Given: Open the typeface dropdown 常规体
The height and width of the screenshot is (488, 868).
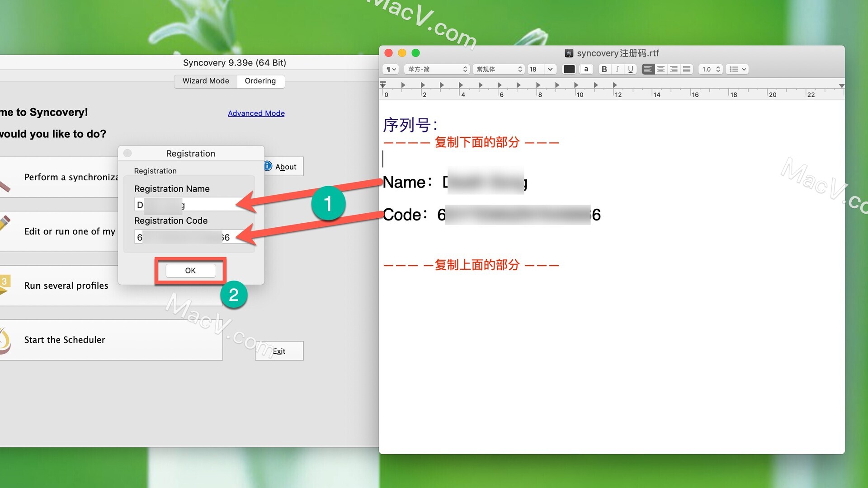Looking at the screenshot, I should (499, 69).
